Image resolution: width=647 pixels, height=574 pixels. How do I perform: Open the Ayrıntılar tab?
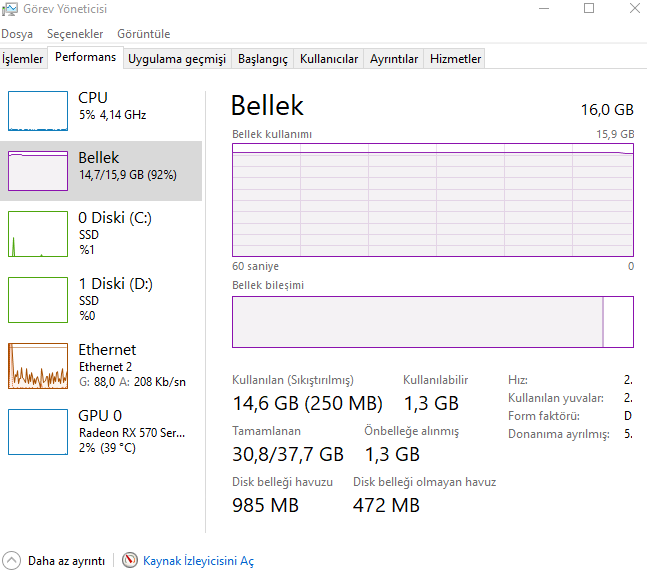coord(394,59)
